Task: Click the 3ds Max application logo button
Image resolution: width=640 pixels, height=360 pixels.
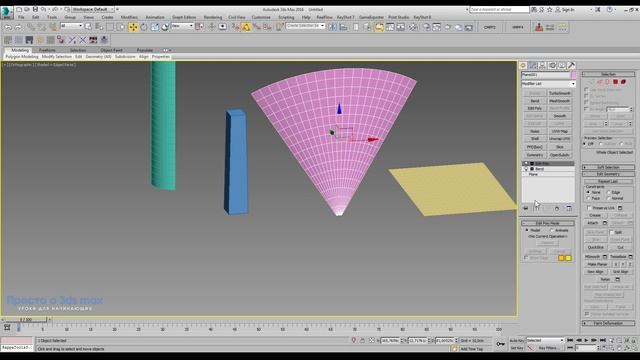Action: coord(6,12)
